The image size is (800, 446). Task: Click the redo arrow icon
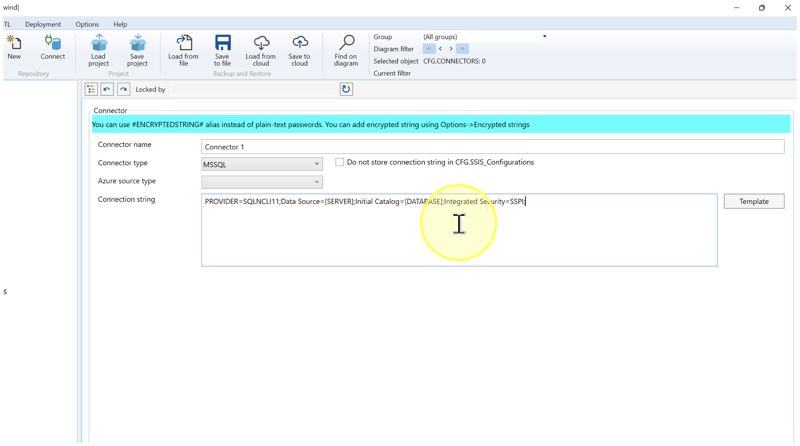coord(123,89)
